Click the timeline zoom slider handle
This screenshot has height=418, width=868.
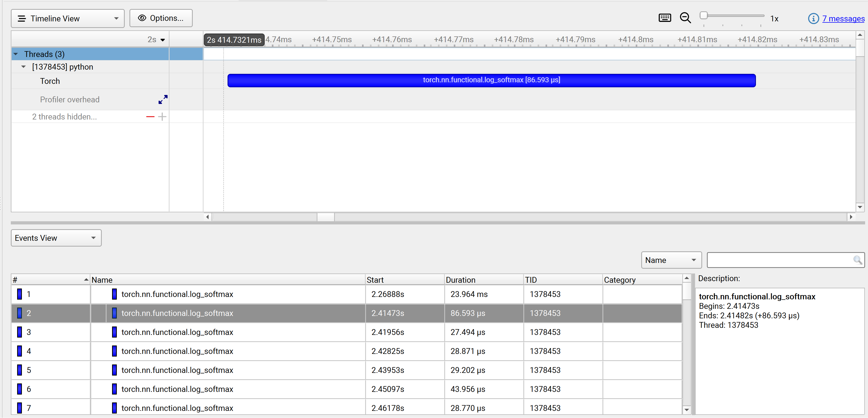point(703,16)
